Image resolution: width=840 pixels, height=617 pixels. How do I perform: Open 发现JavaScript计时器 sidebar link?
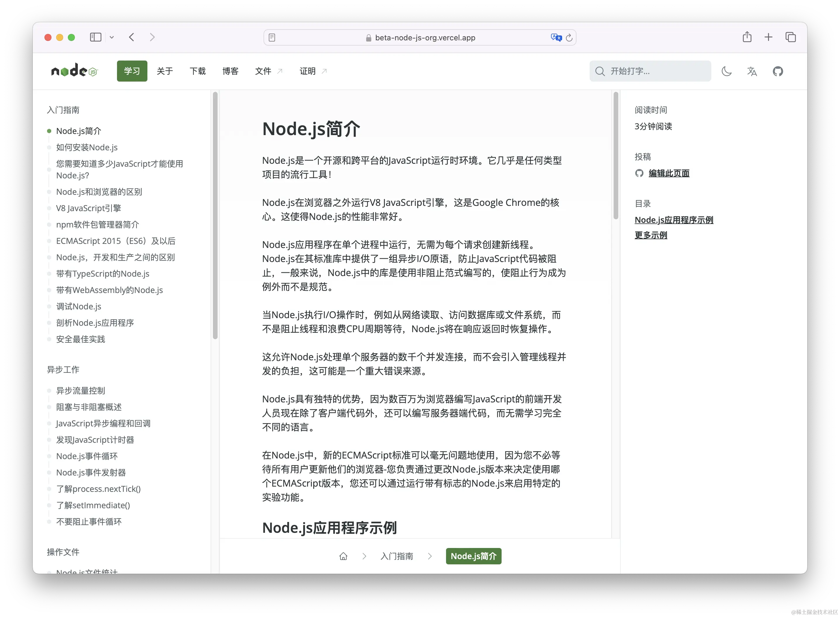click(95, 440)
